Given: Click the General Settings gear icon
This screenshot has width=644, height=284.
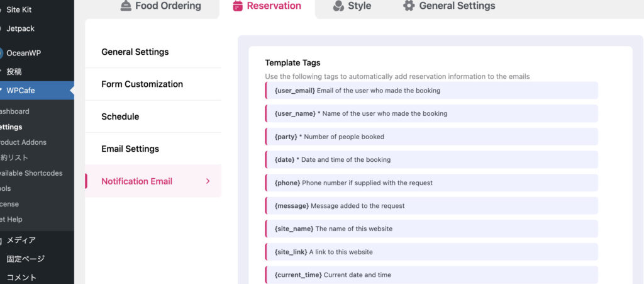Looking at the screenshot, I should [409, 5].
